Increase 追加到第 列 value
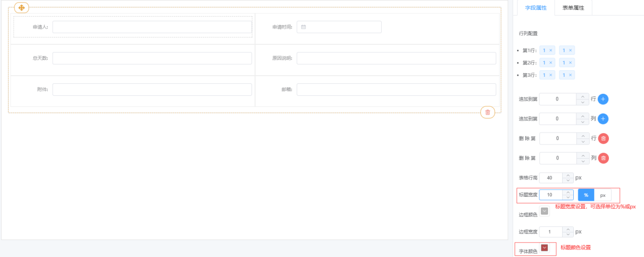 (x=582, y=116)
